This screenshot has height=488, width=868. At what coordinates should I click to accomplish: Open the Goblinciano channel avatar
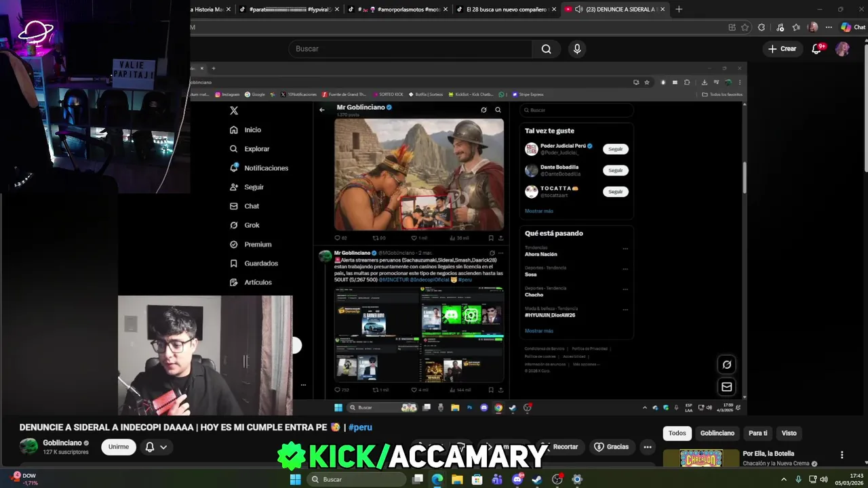coord(28,447)
